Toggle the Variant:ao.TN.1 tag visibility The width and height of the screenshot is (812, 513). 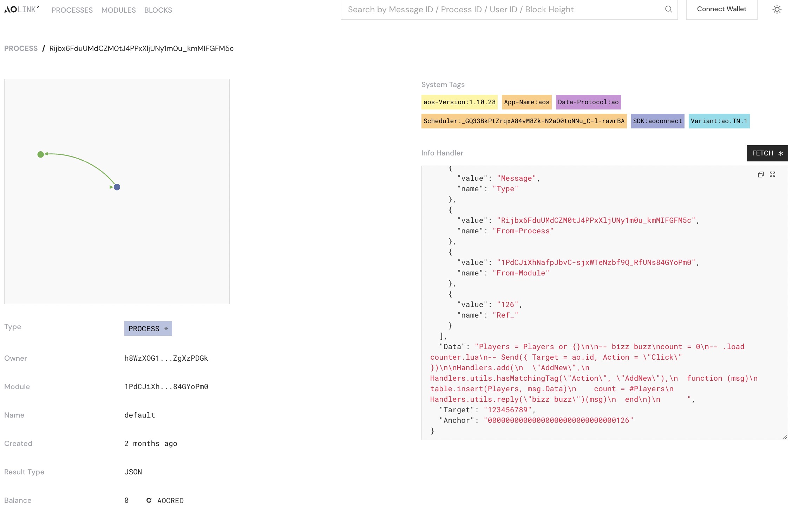pyautogui.click(x=719, y=121)
